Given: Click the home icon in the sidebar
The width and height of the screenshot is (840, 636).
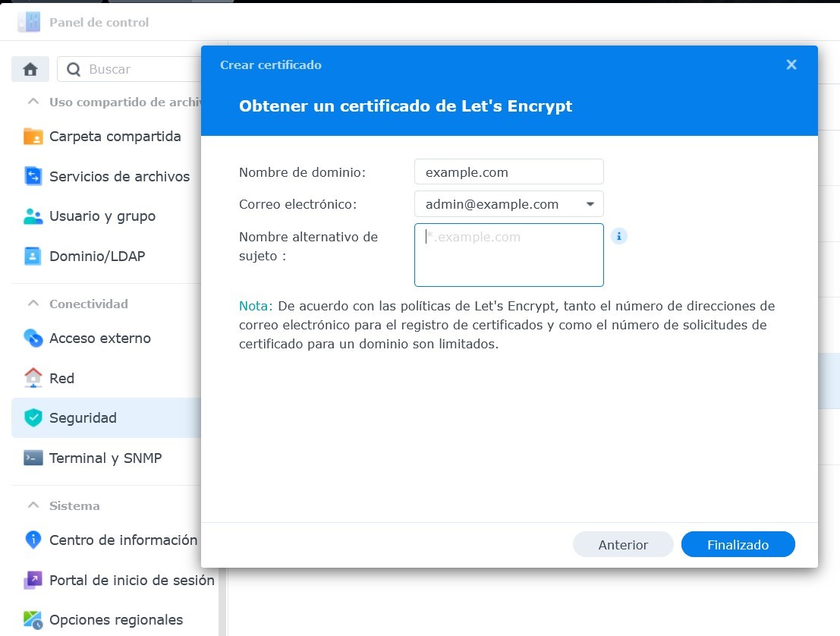Looking at the screenshot, I should pos(30,68).
